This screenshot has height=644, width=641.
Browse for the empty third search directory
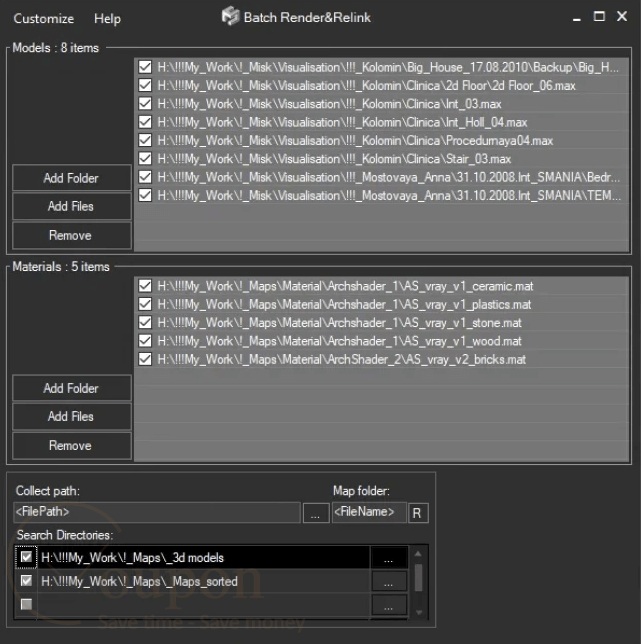coord(388,605)
